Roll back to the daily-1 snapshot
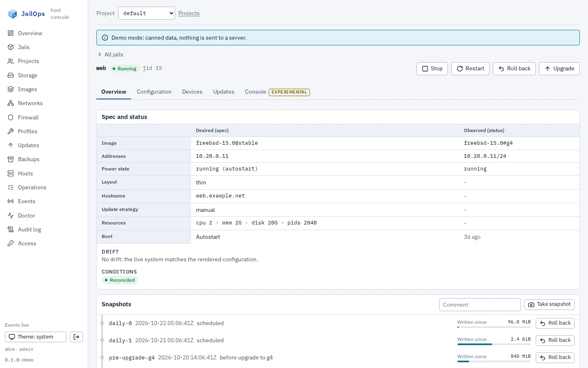The height and width of the screenshot is (368, 588). point(555,341)
